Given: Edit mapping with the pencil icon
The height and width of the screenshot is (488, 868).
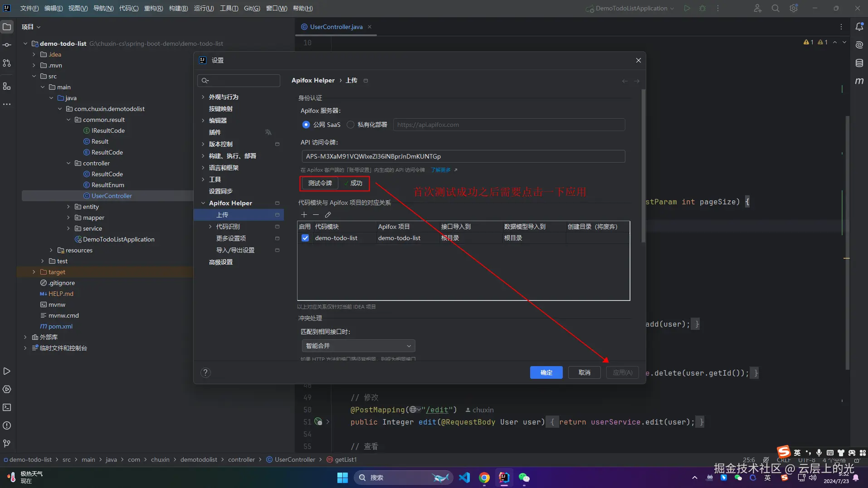Looking at the screenshot, I should point(328,215).
